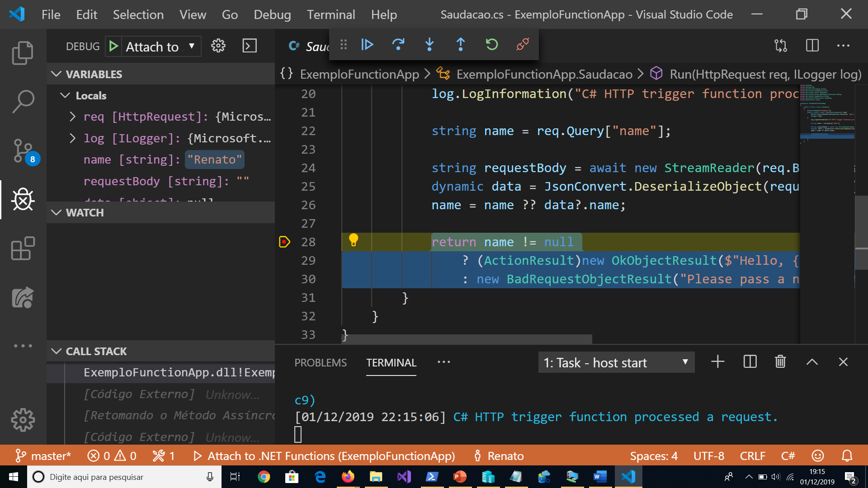Split the editor right
868x488 pixels.
pyautogui.click(x=812, y=46)
